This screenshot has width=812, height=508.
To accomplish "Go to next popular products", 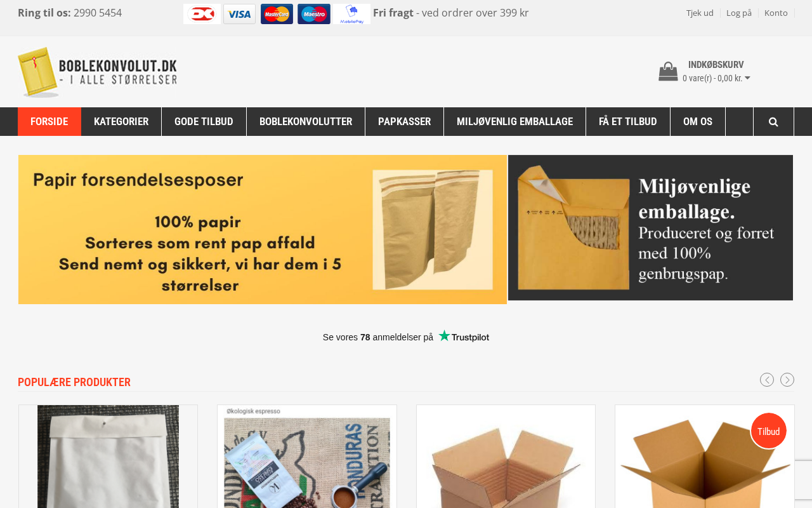I will 787,380.
